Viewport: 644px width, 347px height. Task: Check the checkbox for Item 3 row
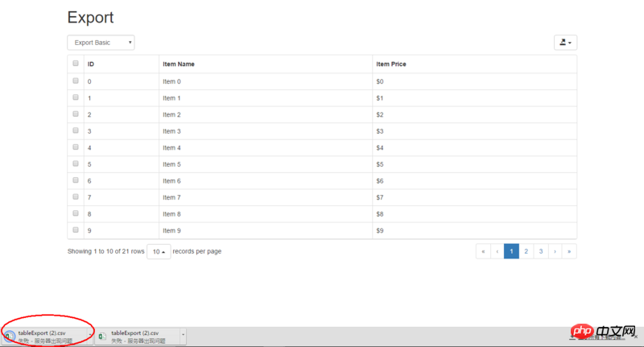pyautogui.click(x=76, y=130)
